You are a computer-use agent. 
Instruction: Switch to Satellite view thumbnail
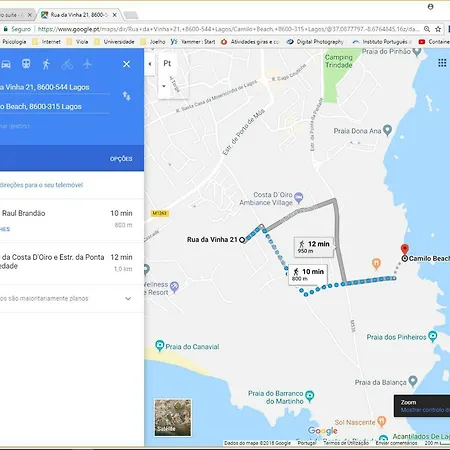pyautogui.click(x=173, y=417)
